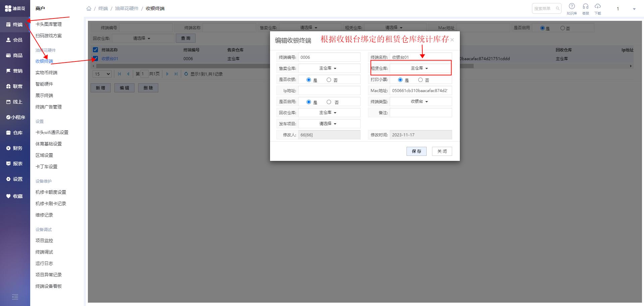Click the Ip地址 field in the dialog
This screenshot has width=644, height=306.
tap(329, 90)
